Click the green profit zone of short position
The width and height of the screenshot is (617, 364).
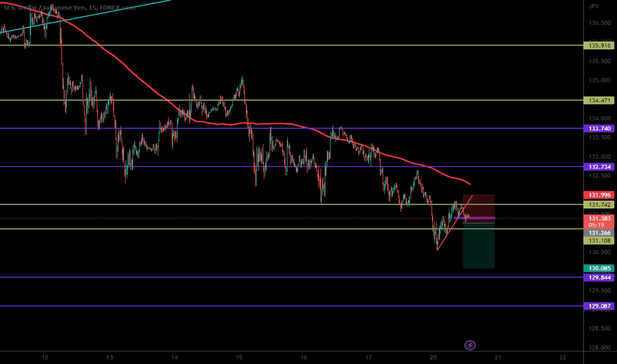(x=479, y=246)
